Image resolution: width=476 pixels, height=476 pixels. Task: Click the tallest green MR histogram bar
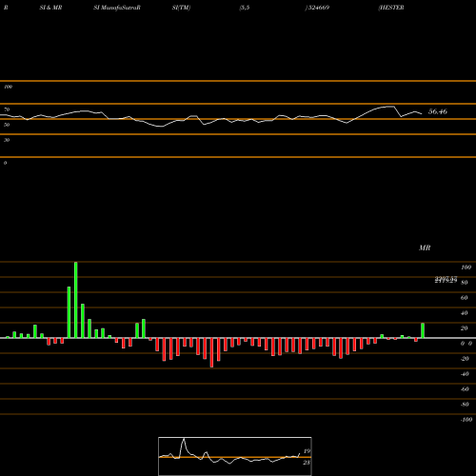click(x=75, y=300)
